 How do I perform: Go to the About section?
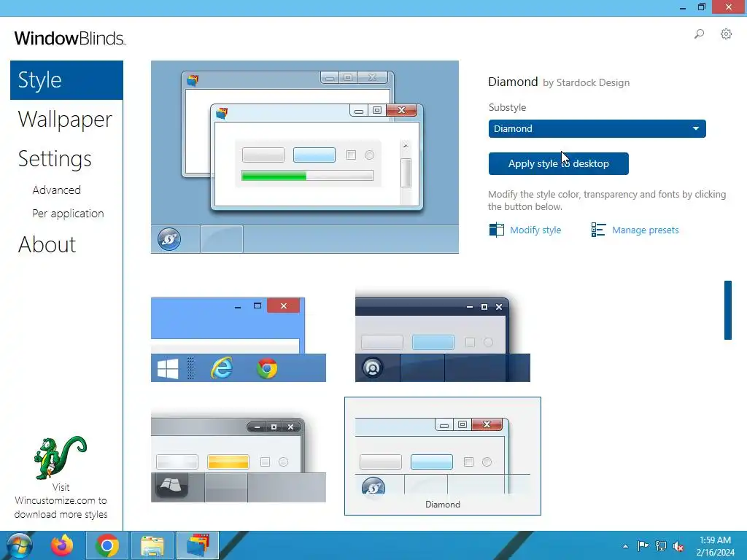tap(47, 245)
